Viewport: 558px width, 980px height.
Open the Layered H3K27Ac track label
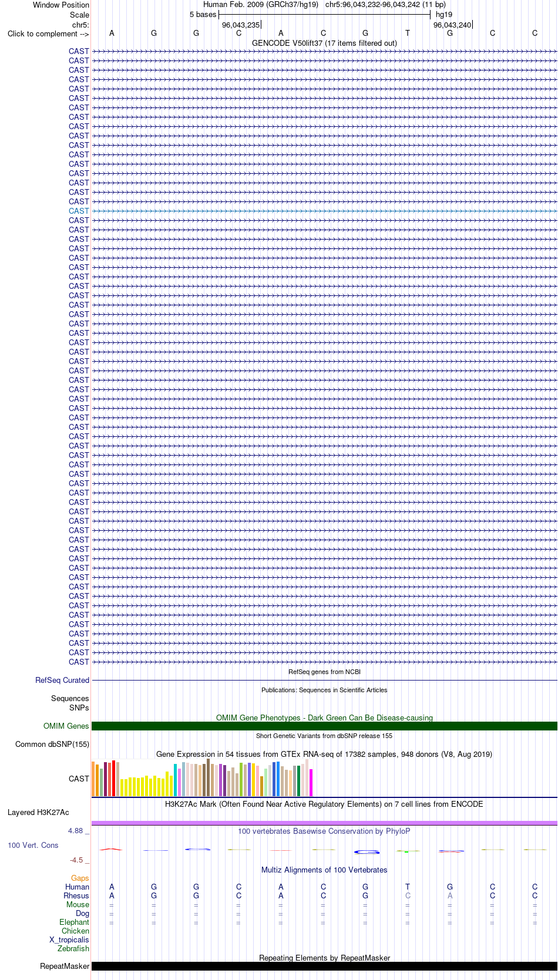tap(38, 813)
